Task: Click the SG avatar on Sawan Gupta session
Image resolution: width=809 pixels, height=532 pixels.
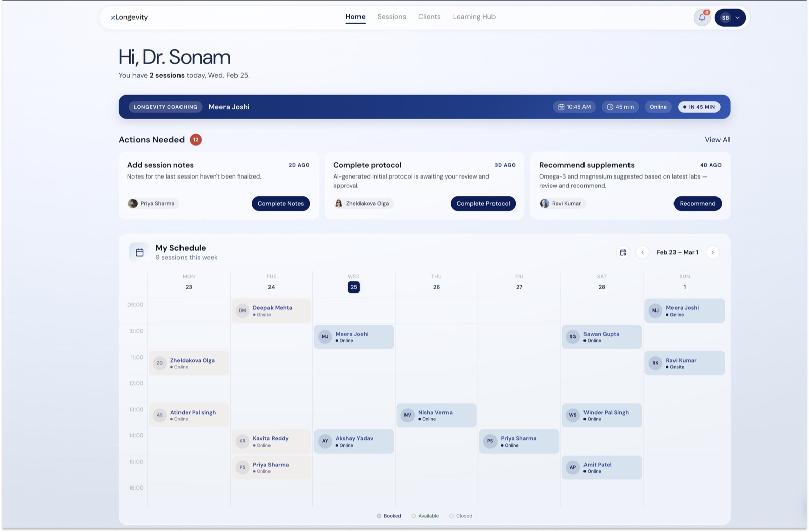Action: (x=572, y=337)
